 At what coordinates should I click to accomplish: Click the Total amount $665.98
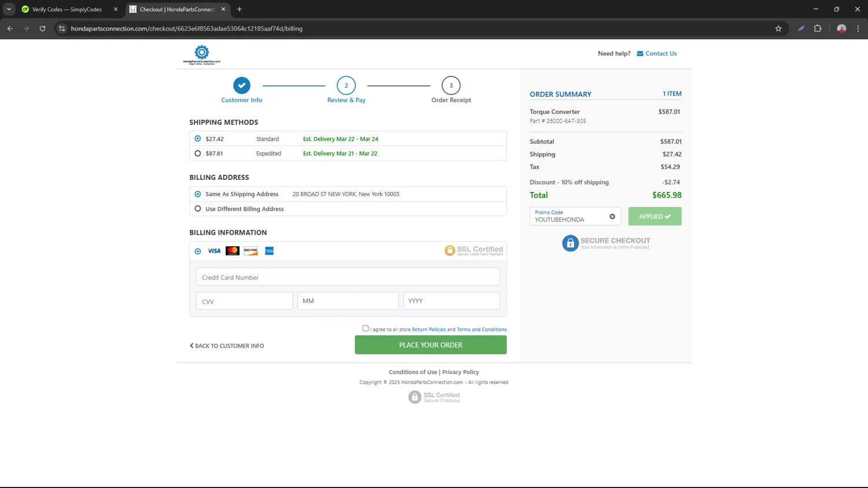click(667, 195)
